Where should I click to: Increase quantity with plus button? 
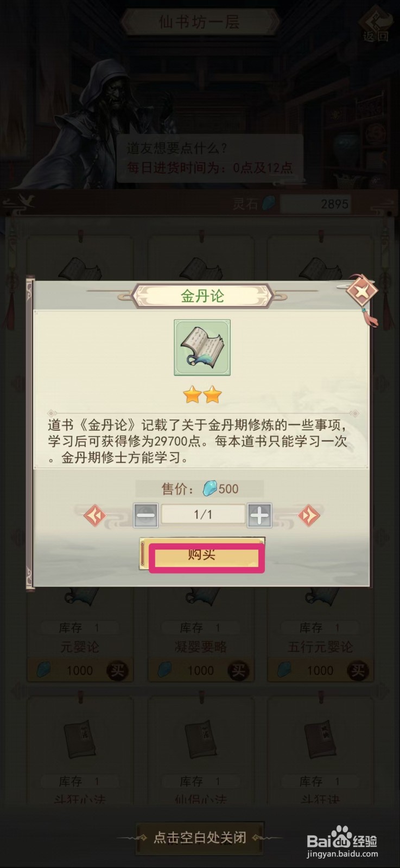coord(259,515)
